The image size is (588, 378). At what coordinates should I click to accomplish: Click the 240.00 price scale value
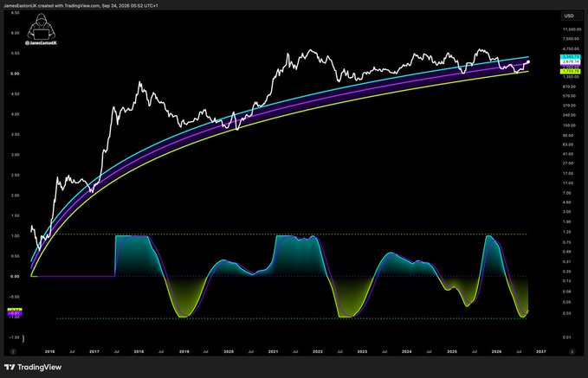[570, 115]
